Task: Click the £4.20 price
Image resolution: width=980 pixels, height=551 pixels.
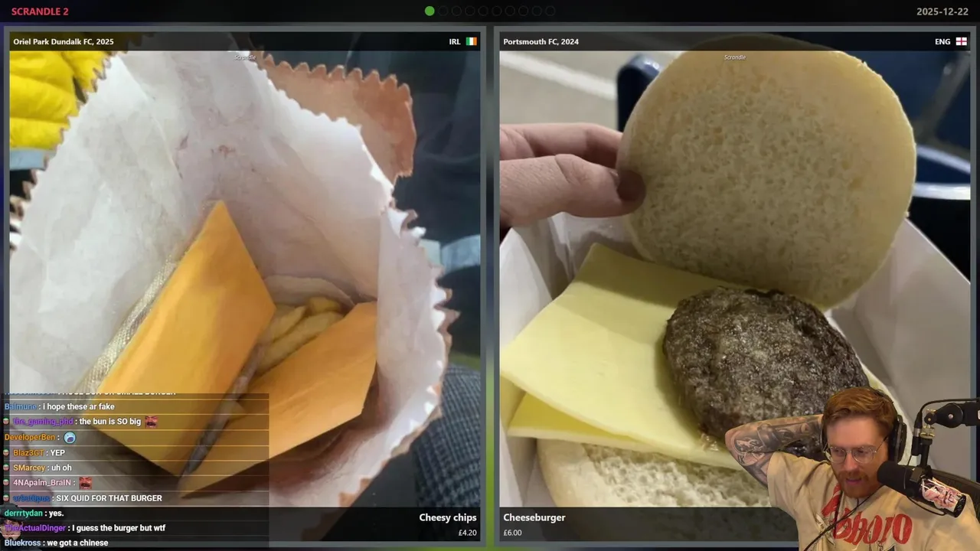Action: tap(467, 533)
